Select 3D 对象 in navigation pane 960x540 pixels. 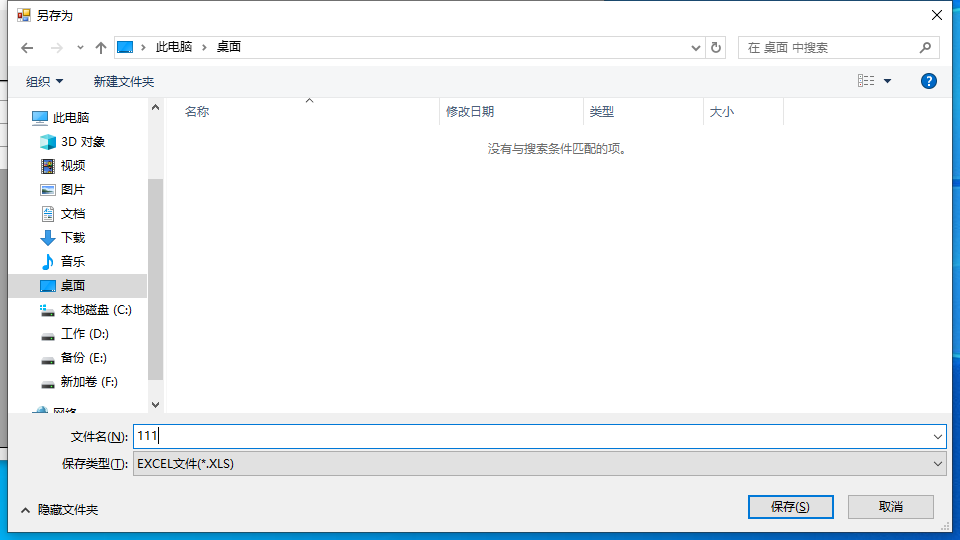coord(82,142)
